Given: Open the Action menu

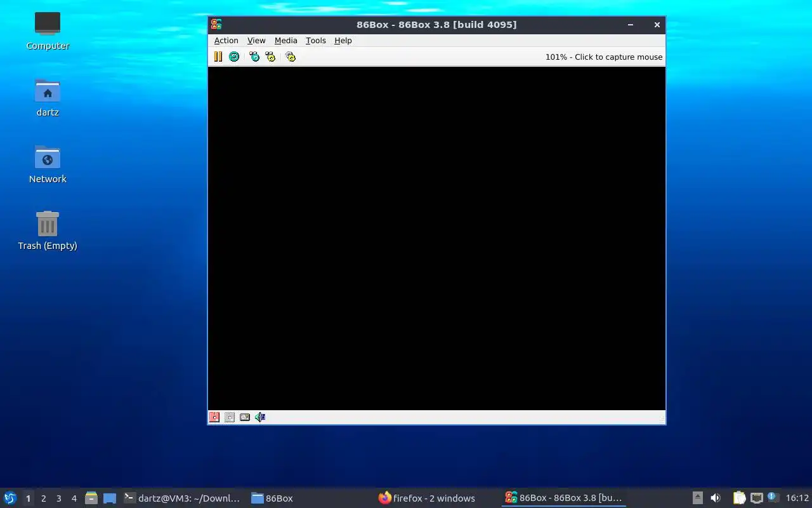Looking at the screenshot, I should (226, 40).
